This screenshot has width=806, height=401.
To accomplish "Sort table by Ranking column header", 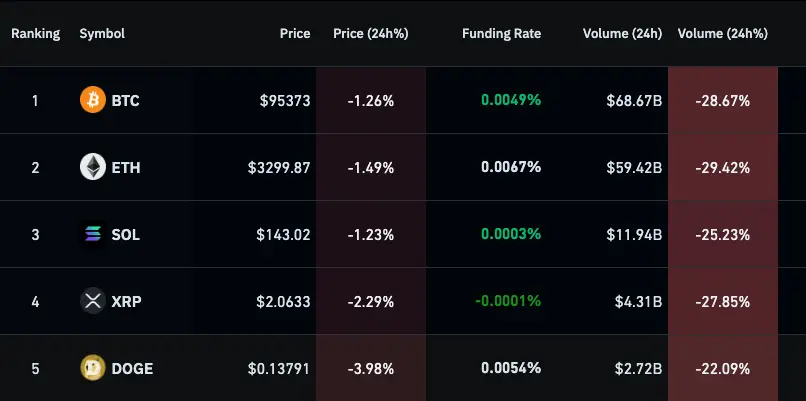I will [35, 33].
